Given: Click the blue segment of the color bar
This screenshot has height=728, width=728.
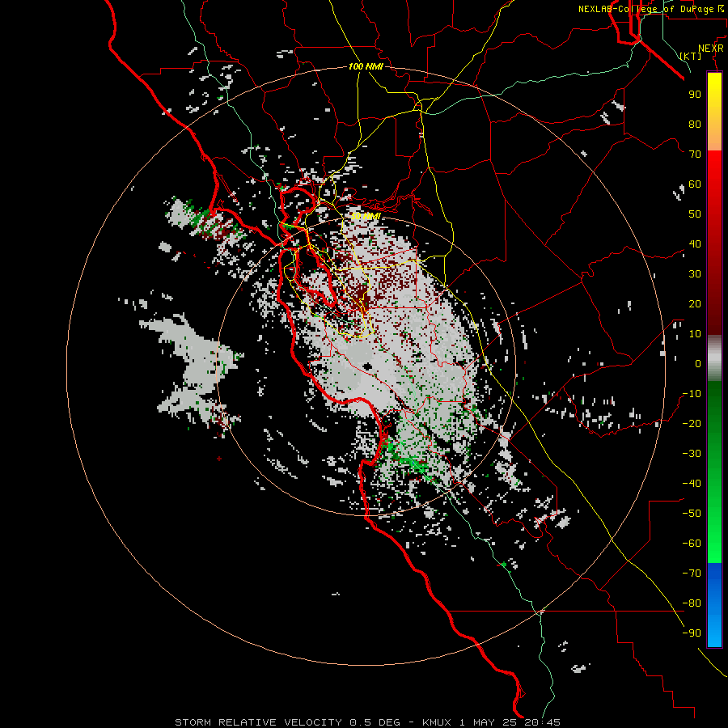Looking at the screenshot, I should (714, 604).
